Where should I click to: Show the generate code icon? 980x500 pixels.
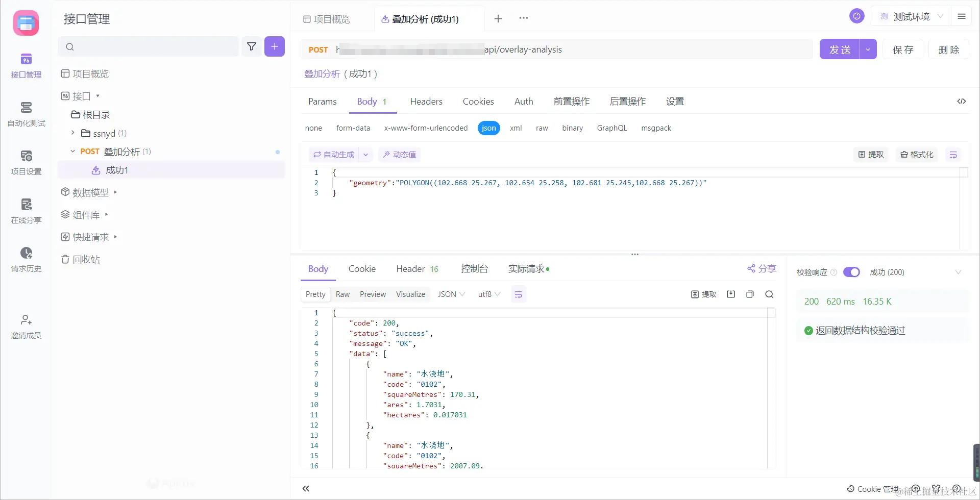click(962, 102)
